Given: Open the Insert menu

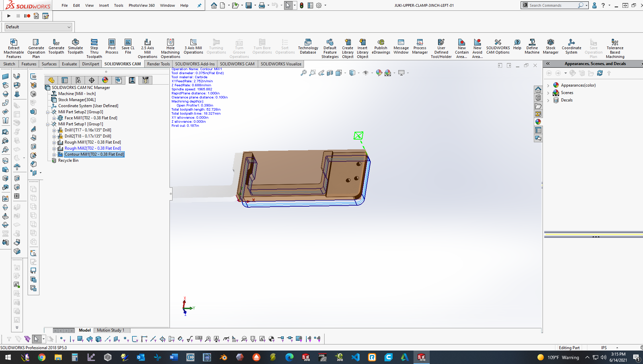Looking at the screenshot, I should coord(104,5).
